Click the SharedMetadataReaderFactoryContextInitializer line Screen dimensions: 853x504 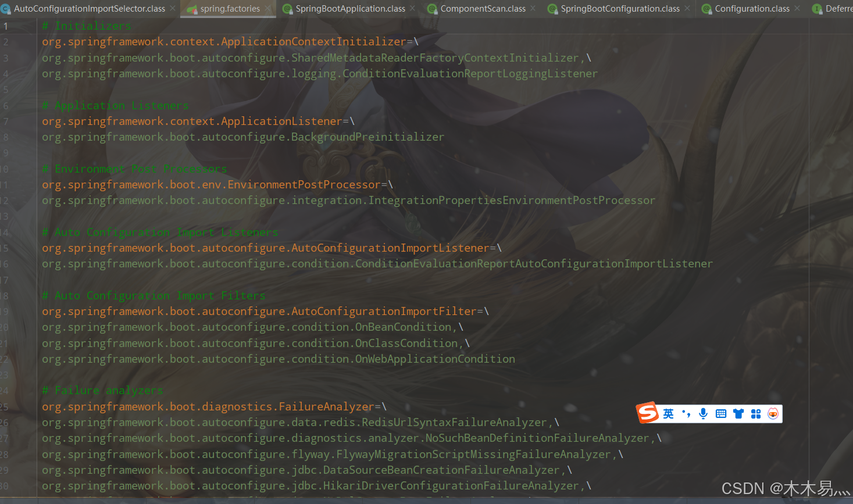click(317, 58)
